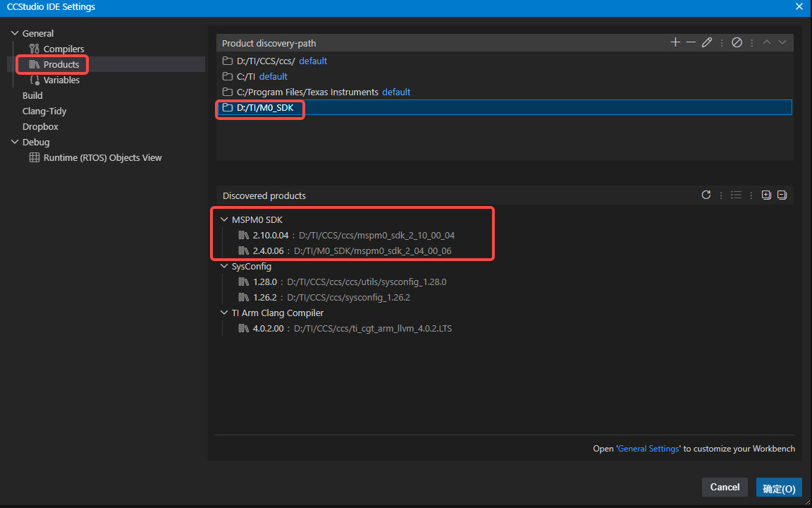
Task: Collapse all discovered products
Action: point(782,195)
